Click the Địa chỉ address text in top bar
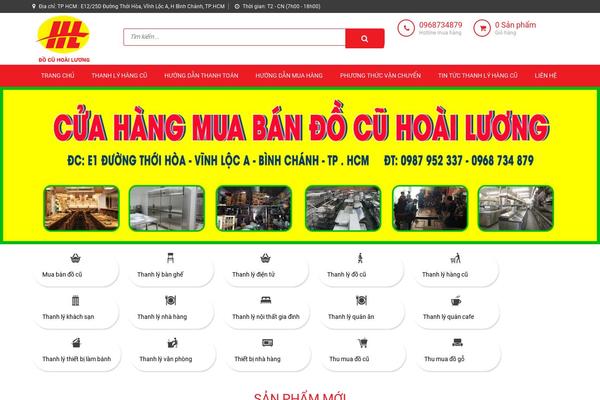 click(132, 7)
